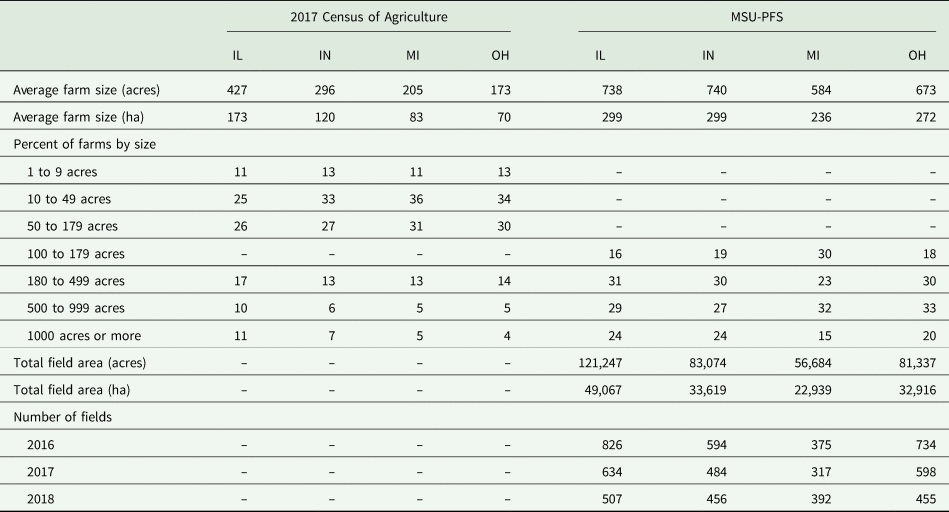
Task: Click the 10 to 49 acres row label
Action: 69,199
